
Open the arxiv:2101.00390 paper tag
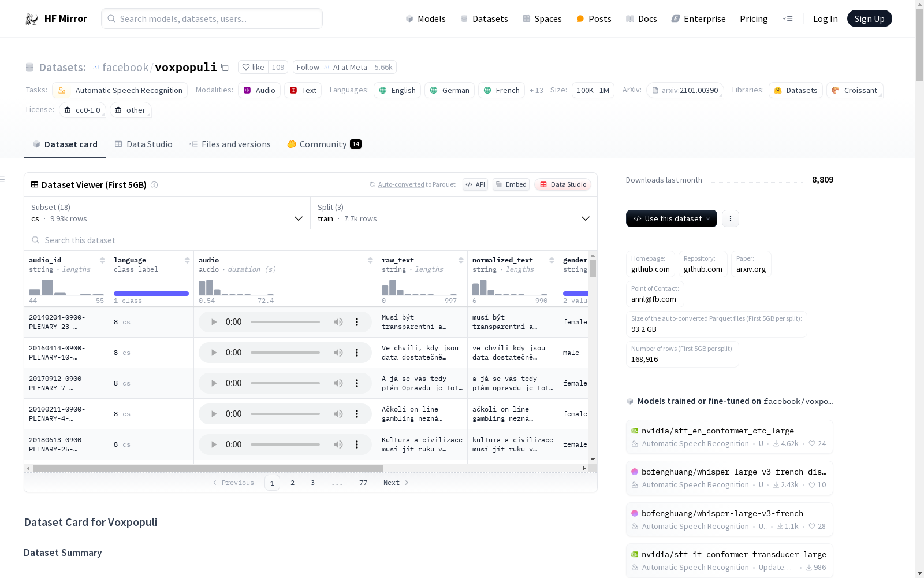tap(685, 90)
